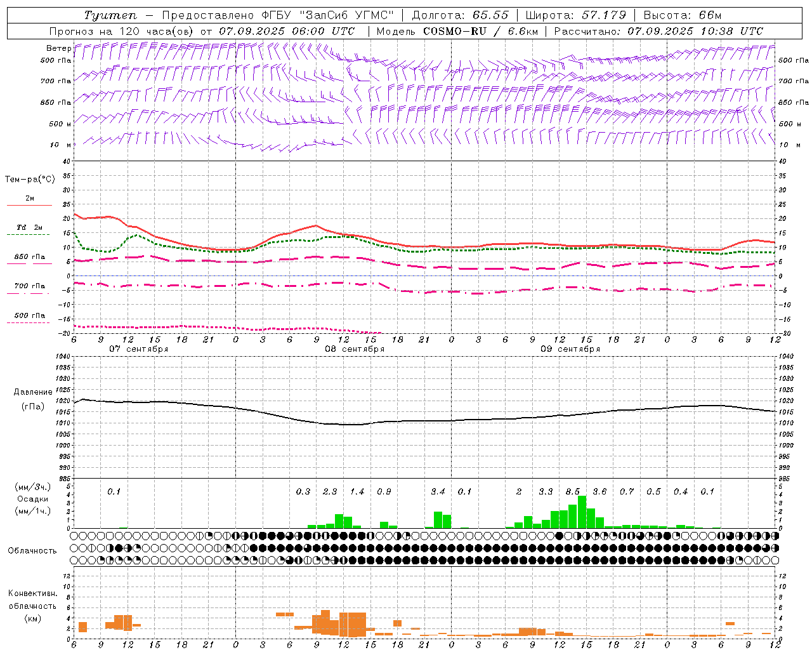Click the "850 гПа" temperature legend entry
812x650 pixels.
pos(29,257)
